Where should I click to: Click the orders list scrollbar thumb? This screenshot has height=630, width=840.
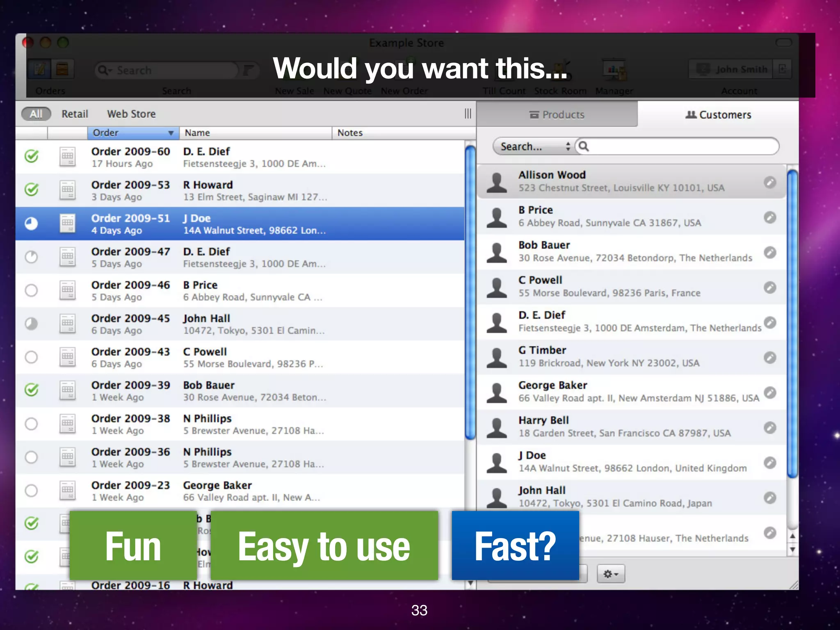point(470,292)
